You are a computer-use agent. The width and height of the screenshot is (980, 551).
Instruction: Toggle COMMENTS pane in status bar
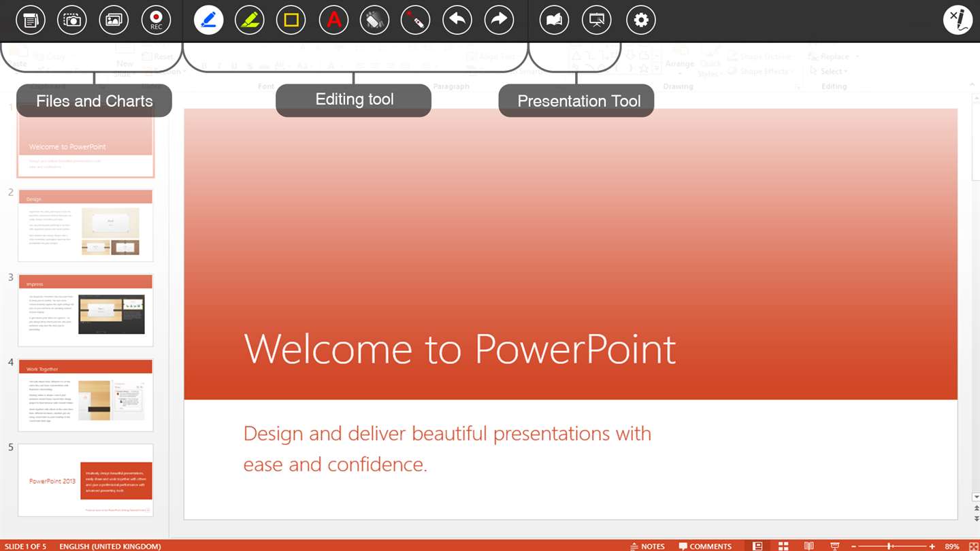(x=704, y=546)
